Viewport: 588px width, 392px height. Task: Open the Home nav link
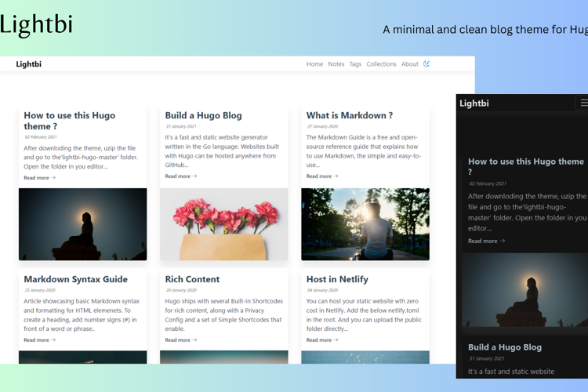[314, 64]
